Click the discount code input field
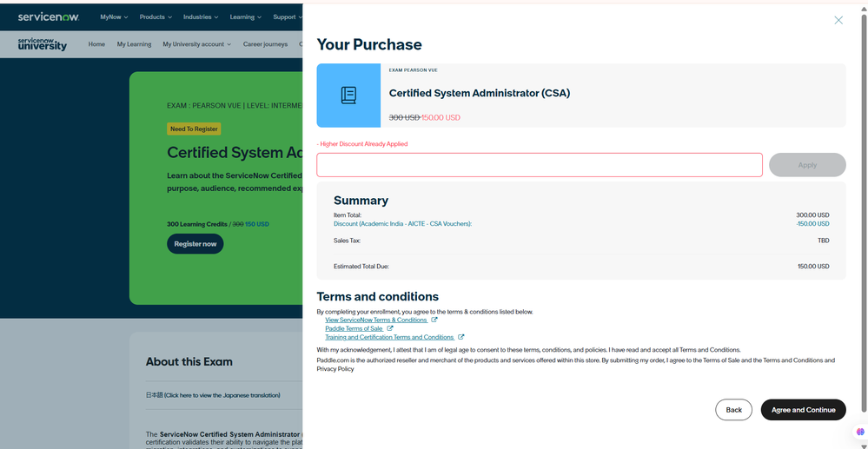The image size is (868, 449). pos(540,165)
